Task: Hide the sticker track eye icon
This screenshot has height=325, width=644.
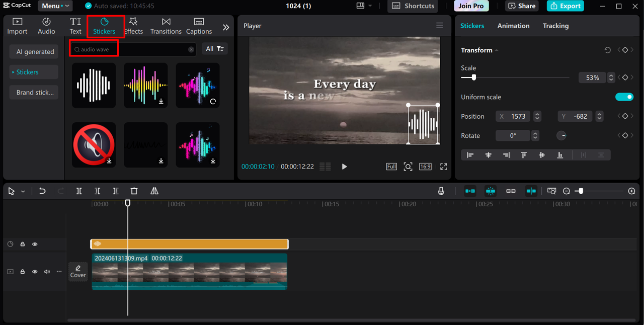Action: click(35, 244)
